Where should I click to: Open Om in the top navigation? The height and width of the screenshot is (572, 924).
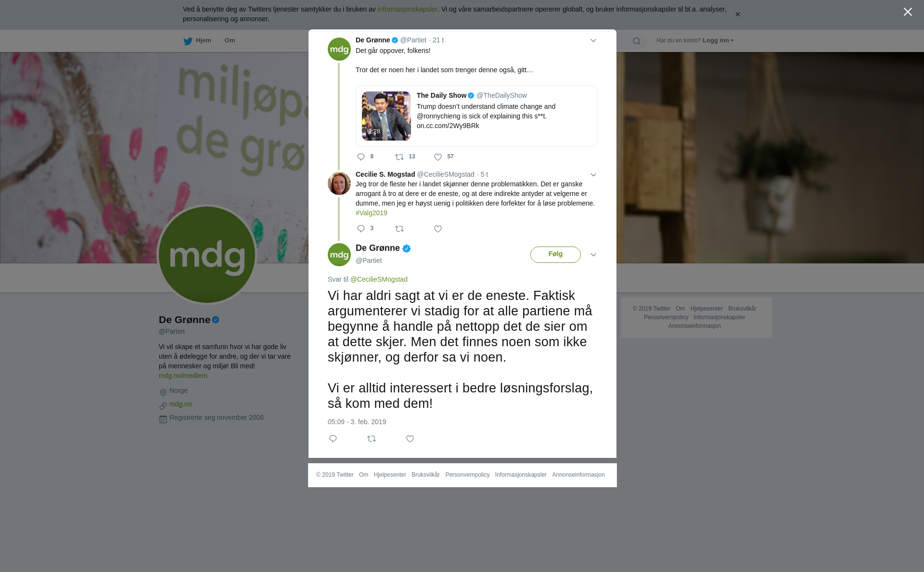coord(230,40)
